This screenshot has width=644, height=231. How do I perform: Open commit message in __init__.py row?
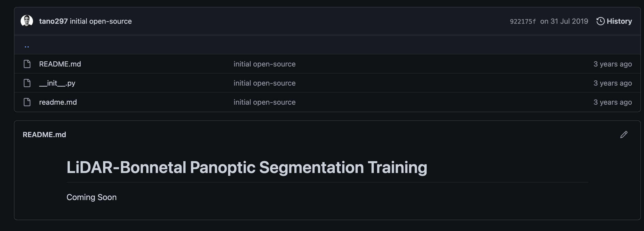coord(265,83)
